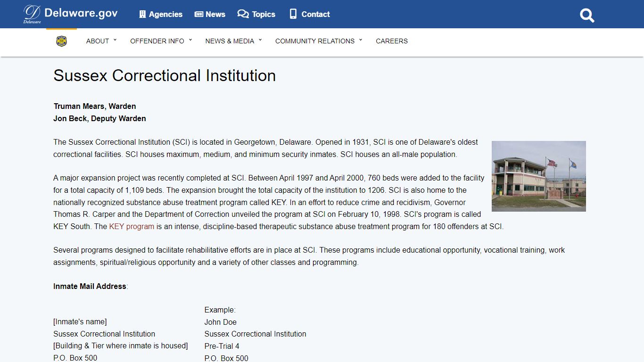Click the Contact phone icon
This screenshot has width=644, height=362.
[293, 14]
